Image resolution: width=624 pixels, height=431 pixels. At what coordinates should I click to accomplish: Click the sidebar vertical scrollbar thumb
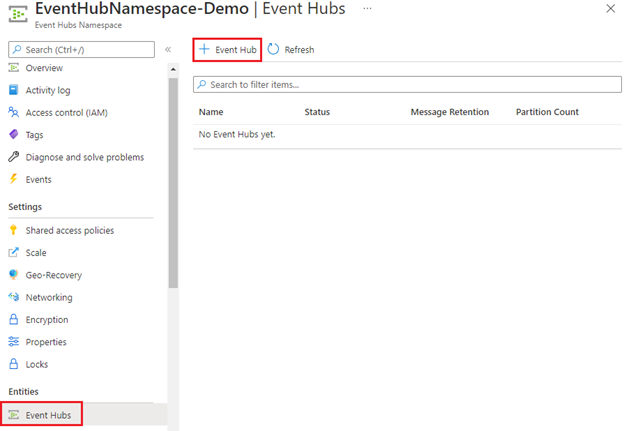click(173, 183)
